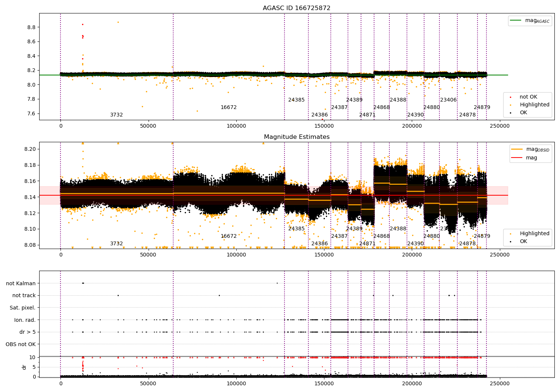Click the 'Sat. pixel.' flag row label
This screenshot has height=392, width=560.
pyautogui.click(x=22, y=308)
